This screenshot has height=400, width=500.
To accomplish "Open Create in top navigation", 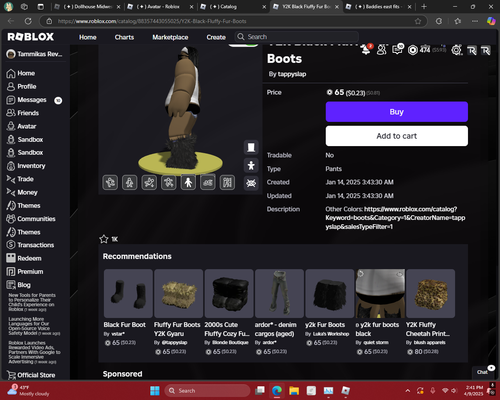I will coord(216,37).
